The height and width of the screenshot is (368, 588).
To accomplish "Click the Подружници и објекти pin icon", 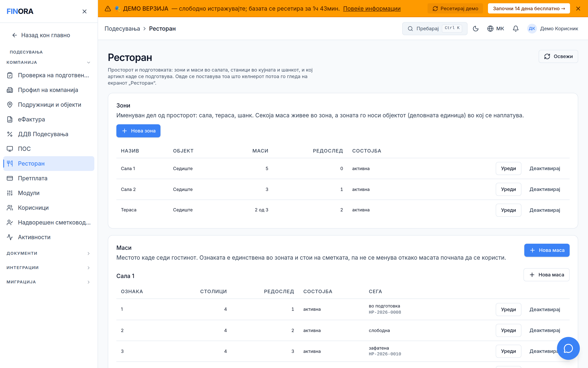I will (x=10, y=105).
